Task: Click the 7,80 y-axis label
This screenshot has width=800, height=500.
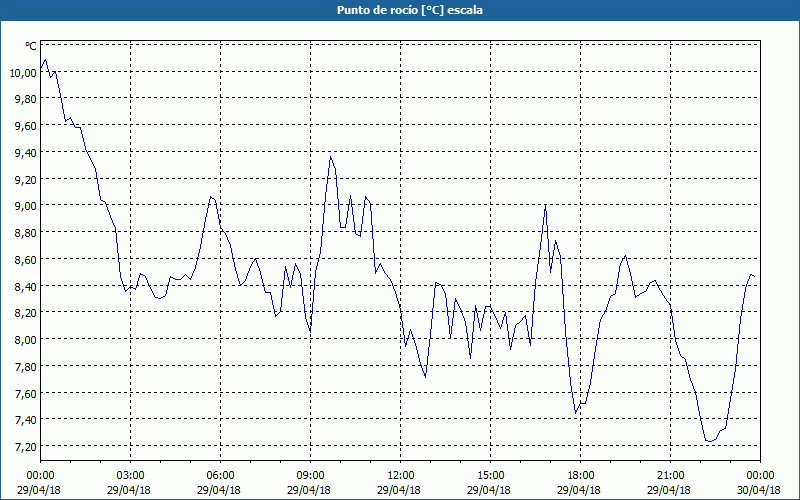Action: click(26, 366)
